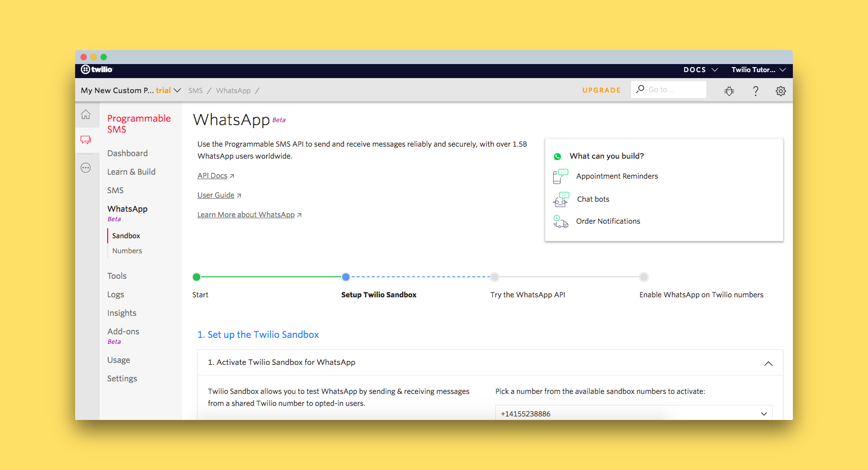Select the Sandbox submenu item
This screenshot has height=470, width=868.
click(x=126, y=236)
